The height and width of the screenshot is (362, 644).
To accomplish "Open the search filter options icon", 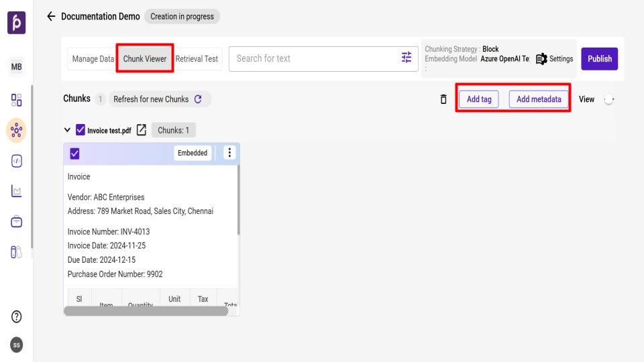I will [405, 58].
